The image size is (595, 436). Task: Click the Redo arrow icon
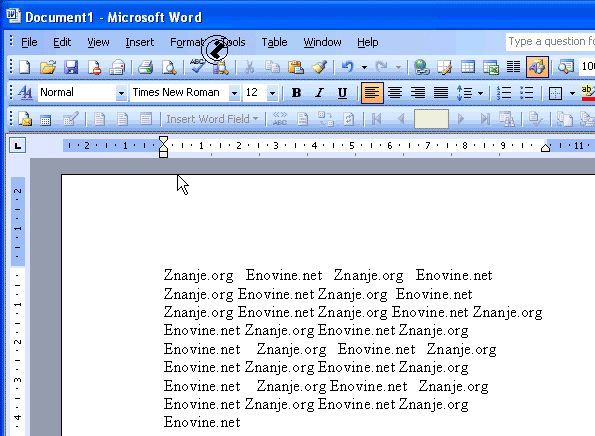pyautogui.click(x=381, y=68)
